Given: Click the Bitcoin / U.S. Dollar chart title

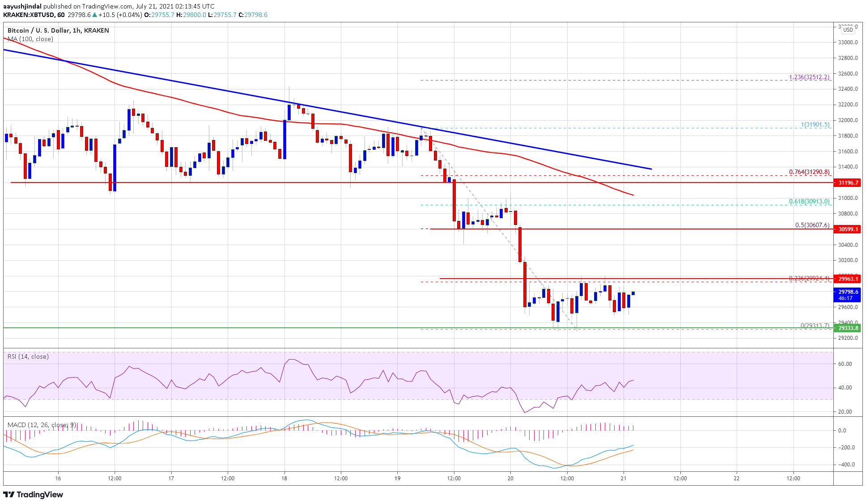Looking at the screenshot, I should 58,30.
